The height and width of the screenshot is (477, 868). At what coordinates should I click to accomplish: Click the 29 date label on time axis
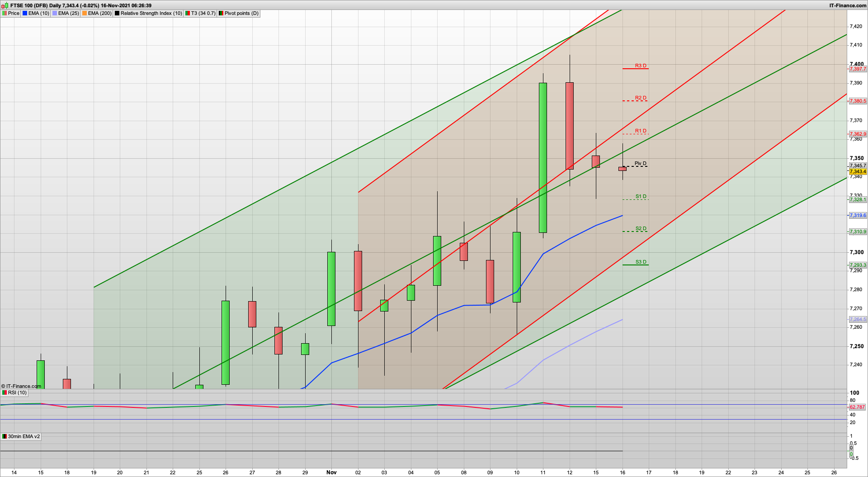pyautogui.click(x=305, y=472)
